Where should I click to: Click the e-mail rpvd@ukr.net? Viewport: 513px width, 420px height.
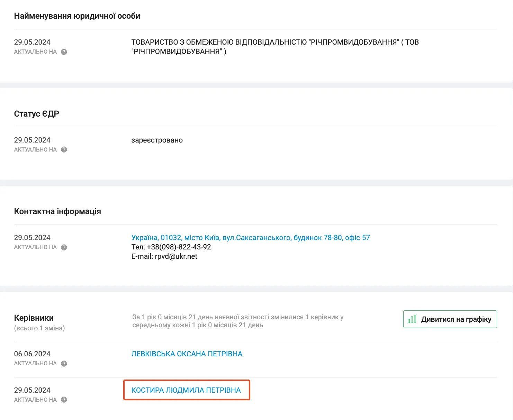(x=176, y=256)
